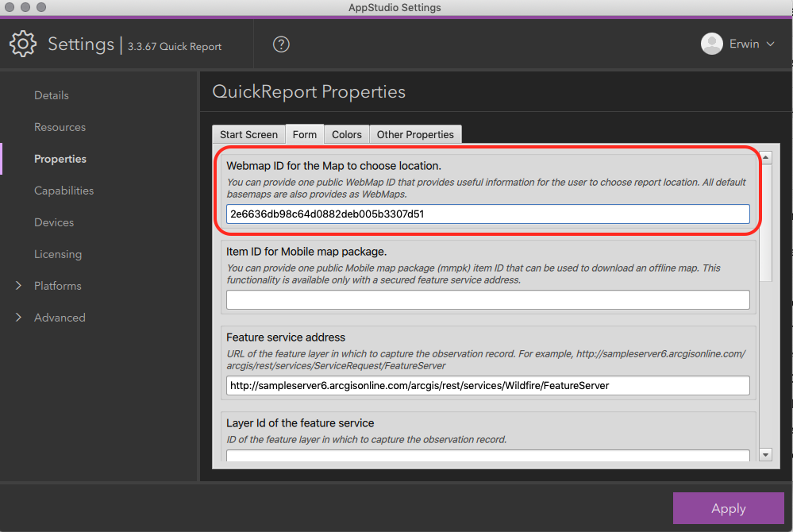Click the macOS window close button
Viewport: 793px width, 532px height.
pos(9,7)
